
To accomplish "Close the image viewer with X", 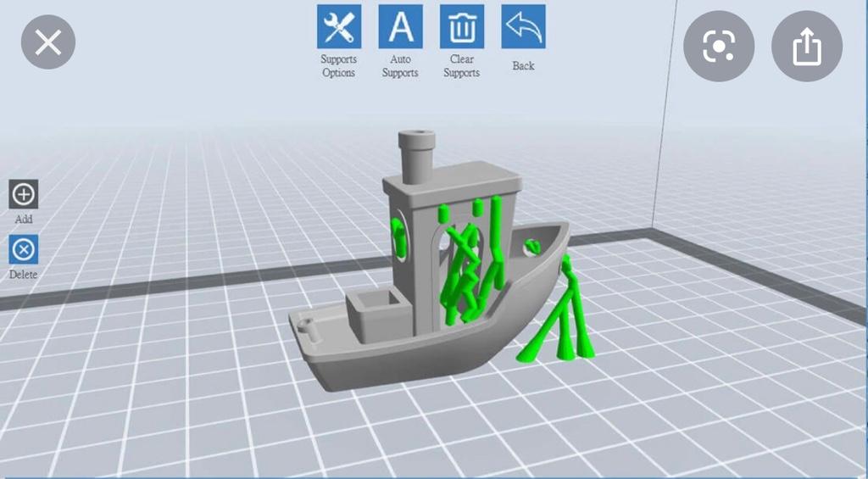I will click(48, 42).
